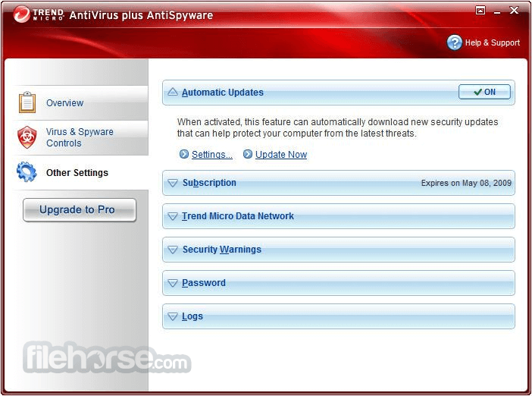The image size is (532, 396).
Task: Toggle Automatic Updates ON button
Action: pyautogui.click(x=484, y=92)
